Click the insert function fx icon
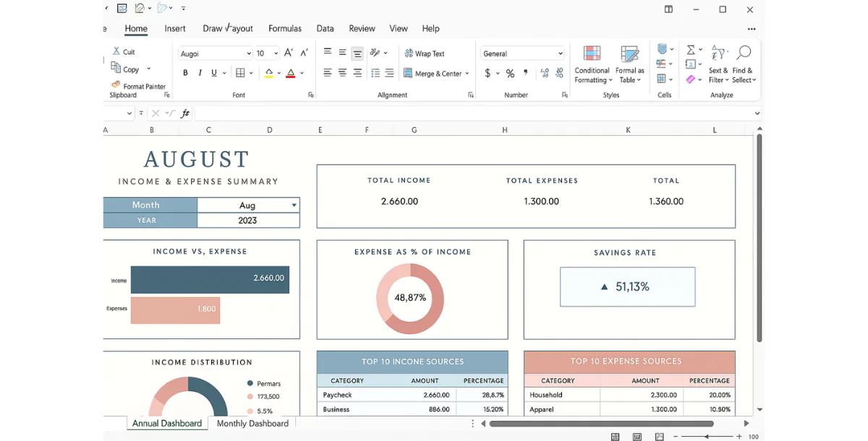This screenshot has width=868, height=441. 185,114
